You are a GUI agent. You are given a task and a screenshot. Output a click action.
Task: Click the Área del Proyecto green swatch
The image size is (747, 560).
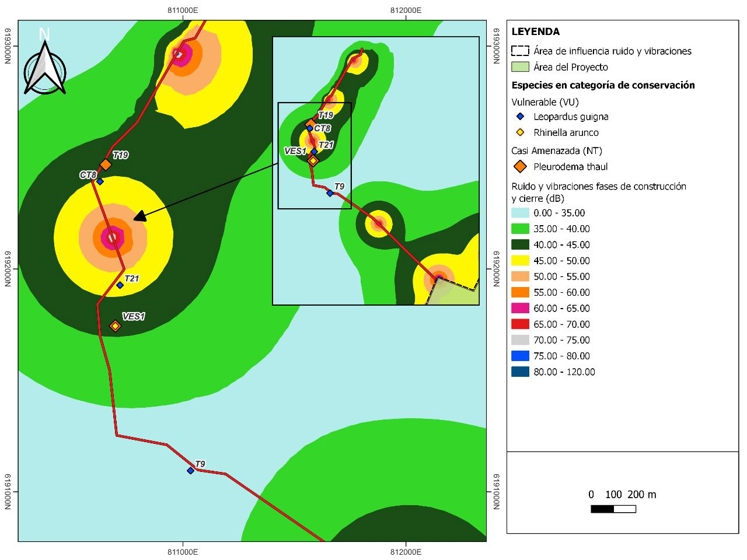pos(520,67)
